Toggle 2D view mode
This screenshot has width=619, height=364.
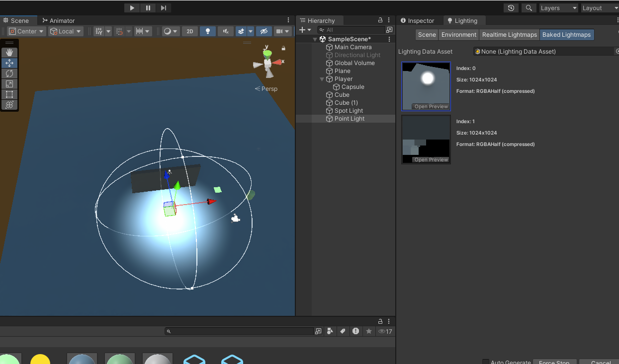190,31
